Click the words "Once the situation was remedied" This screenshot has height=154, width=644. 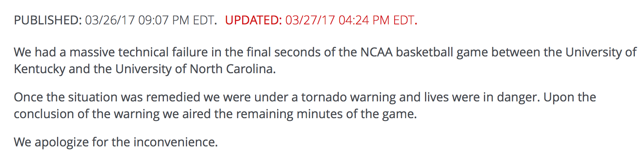point(107,98)
